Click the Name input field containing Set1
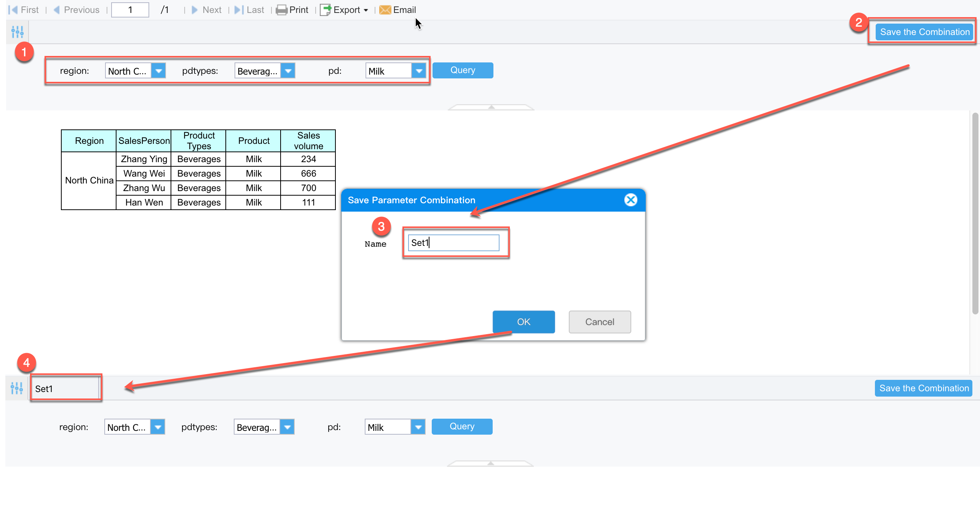This screenshot has width=980, height=526. [x=453, y=243]
